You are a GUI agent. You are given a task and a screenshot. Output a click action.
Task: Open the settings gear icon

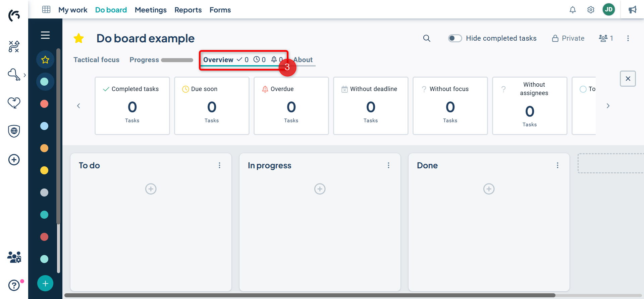pos(591,10)
